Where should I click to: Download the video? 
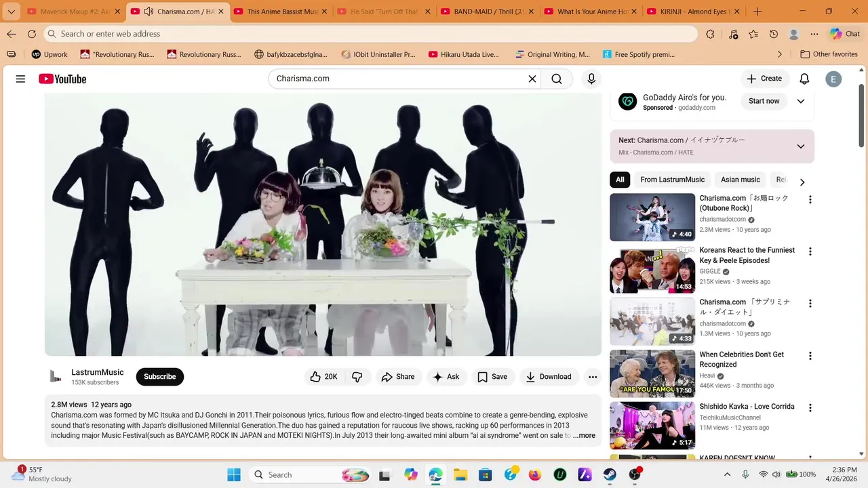[x=549, y=377]
